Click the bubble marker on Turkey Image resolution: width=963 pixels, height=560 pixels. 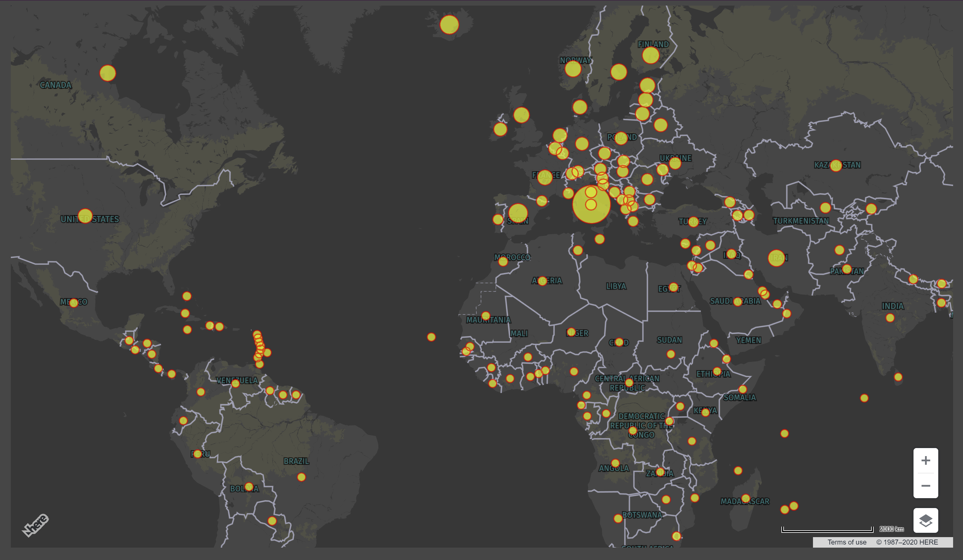(x=693, y=222)
